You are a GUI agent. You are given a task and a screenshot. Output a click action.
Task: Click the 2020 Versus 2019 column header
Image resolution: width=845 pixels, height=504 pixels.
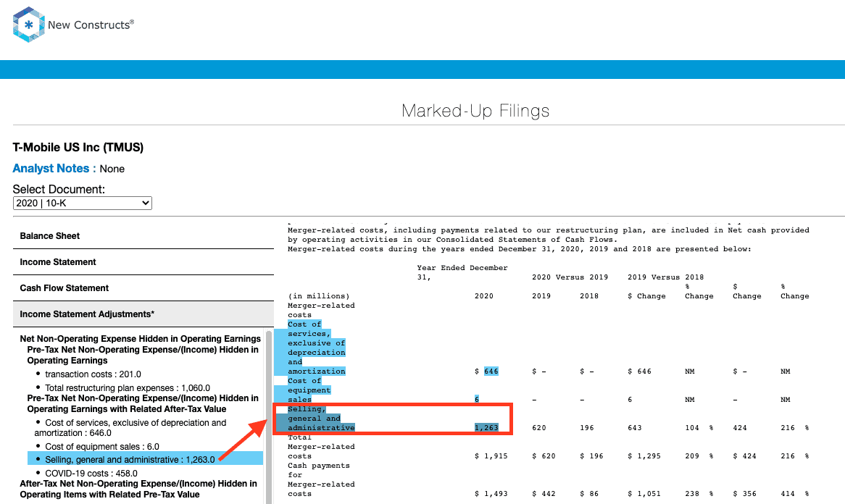[570, 277]
